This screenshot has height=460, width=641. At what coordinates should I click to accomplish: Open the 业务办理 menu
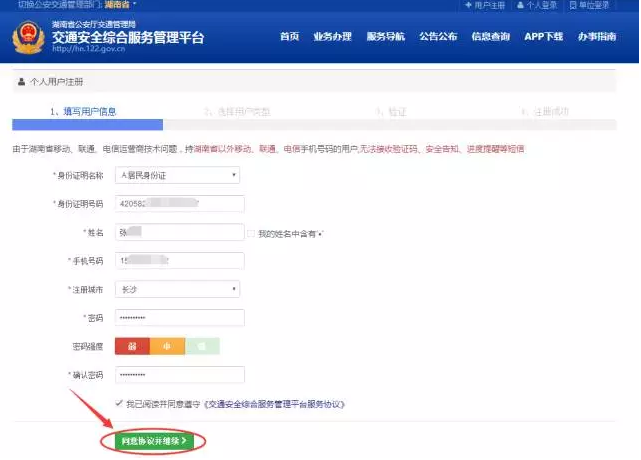(x=332, y=37)
